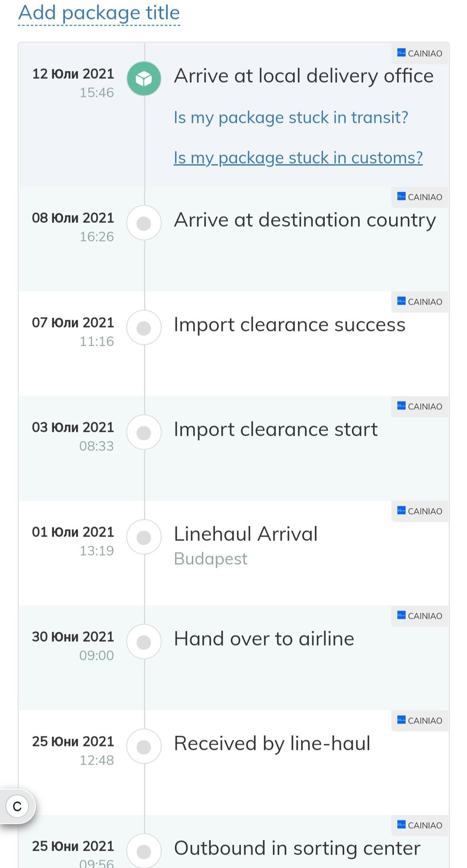
Task: Open 'Is my package stuck in customs?' link
Action: pyautogui.click(x=298, y=158)
